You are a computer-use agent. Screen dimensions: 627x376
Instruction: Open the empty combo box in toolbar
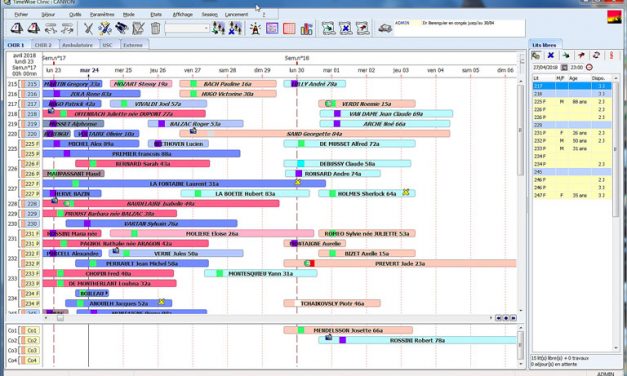[x=187, y=28]
